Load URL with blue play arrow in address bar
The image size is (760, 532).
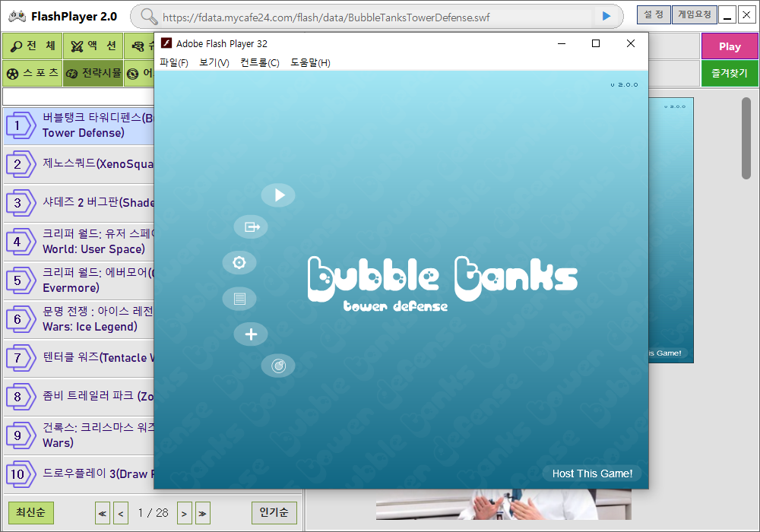point(606,17)
